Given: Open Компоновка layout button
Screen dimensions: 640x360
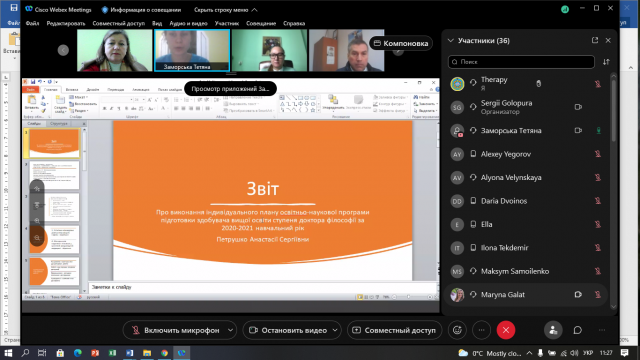Looking at the screenshot, I should [x=401, y=43].
